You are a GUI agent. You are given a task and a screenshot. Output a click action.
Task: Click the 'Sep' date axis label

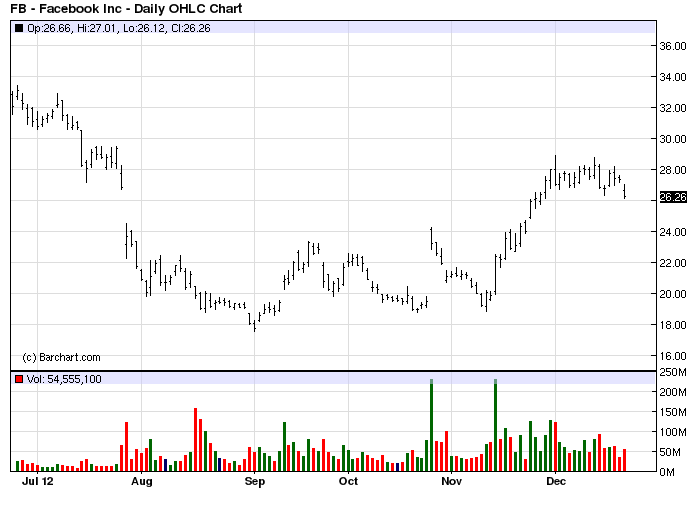coord(254,481)
